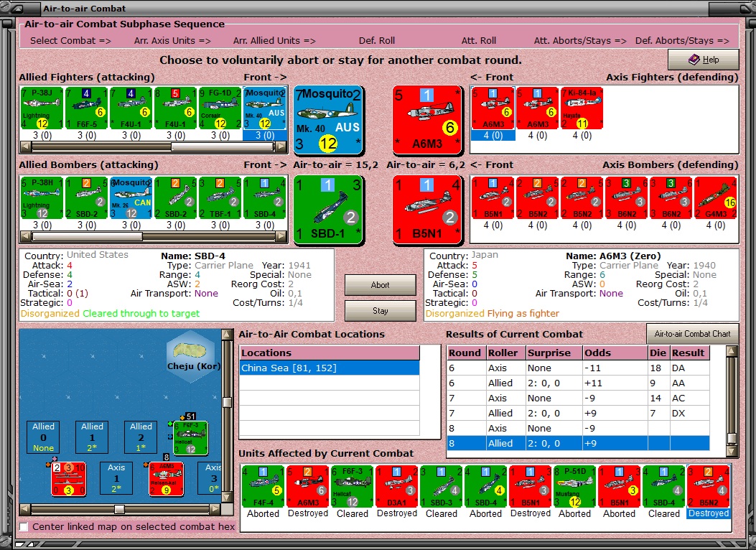Click the F6F-3 Hellcat unit on the map

tap(191, 438)
